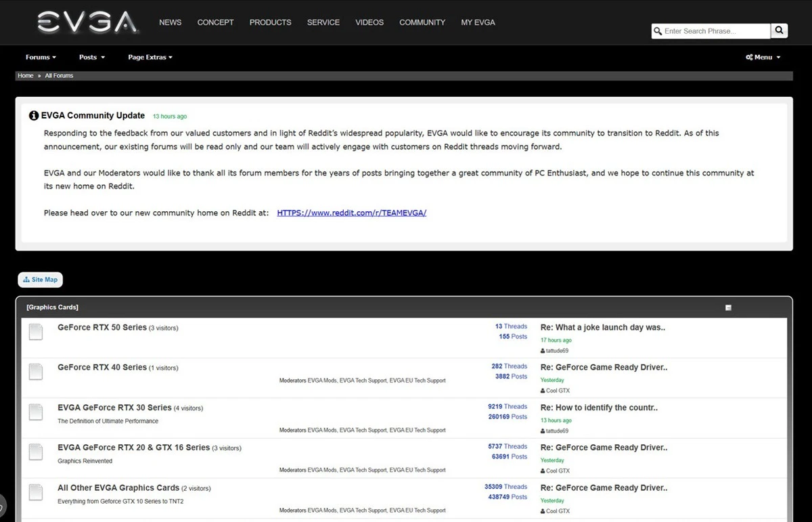Follow the reddit.com/r/TEAMEVGA link
Viewport: 812px width, 522px height.
[351, 213]
